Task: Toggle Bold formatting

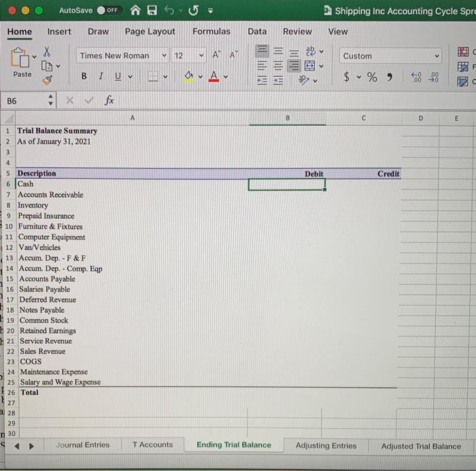Action: pos(84,76)
